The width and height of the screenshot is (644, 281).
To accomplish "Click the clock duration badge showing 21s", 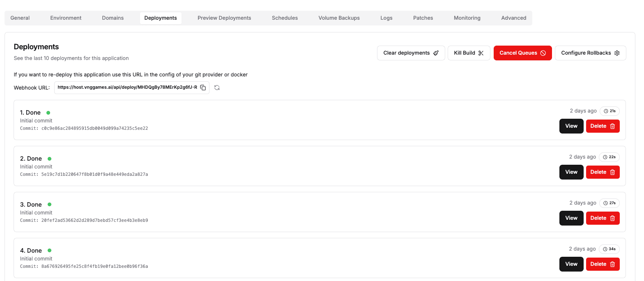I will click(x=609, y=111).
